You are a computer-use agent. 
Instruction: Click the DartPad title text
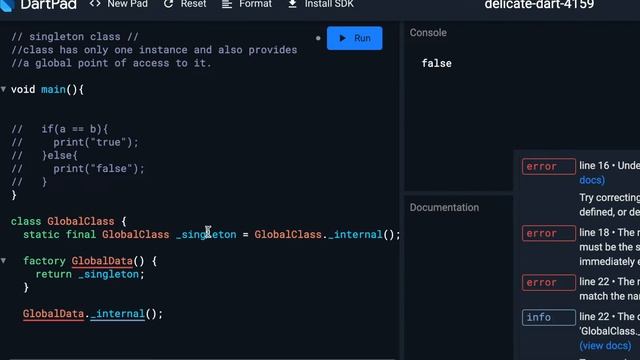pyautogui.click(x=48, y=5)
